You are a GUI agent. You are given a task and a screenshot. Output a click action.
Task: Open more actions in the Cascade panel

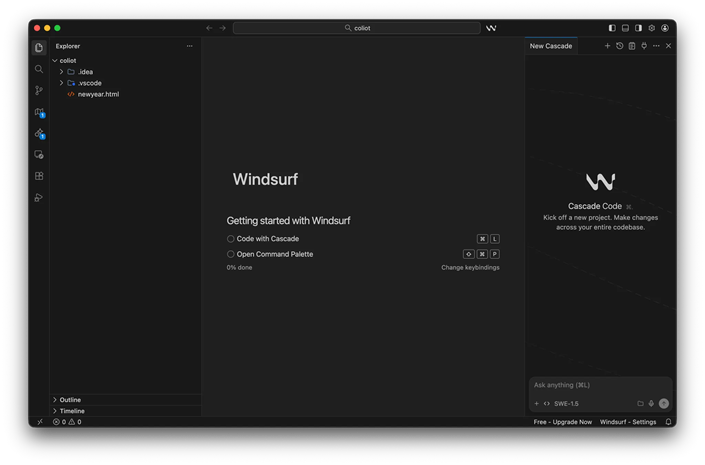click(x=656, y=46)
